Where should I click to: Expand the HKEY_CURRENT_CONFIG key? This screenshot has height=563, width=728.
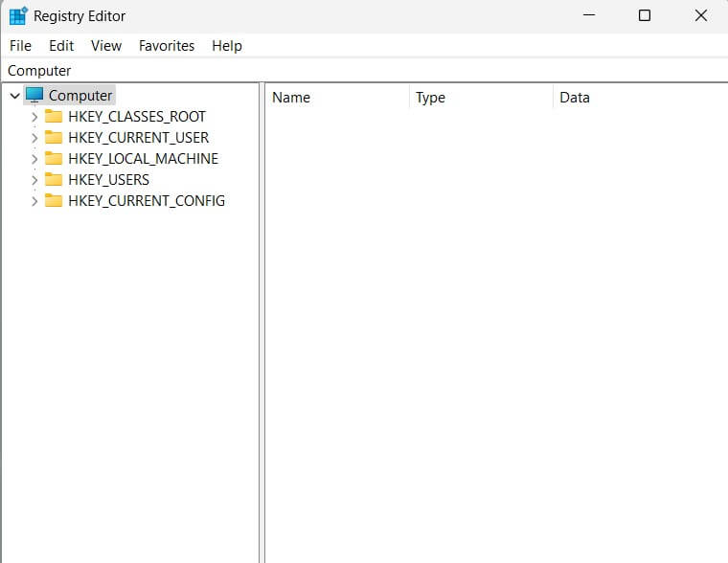coord(34,201)
